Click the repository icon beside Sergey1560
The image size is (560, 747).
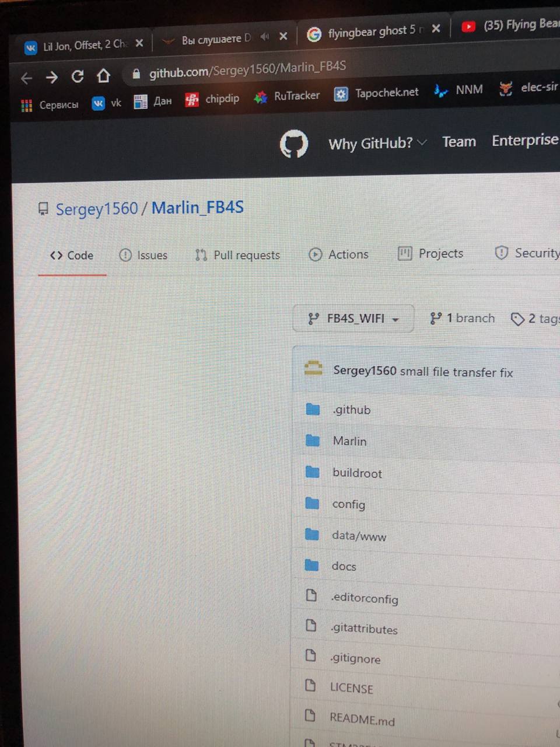(43, 208)
